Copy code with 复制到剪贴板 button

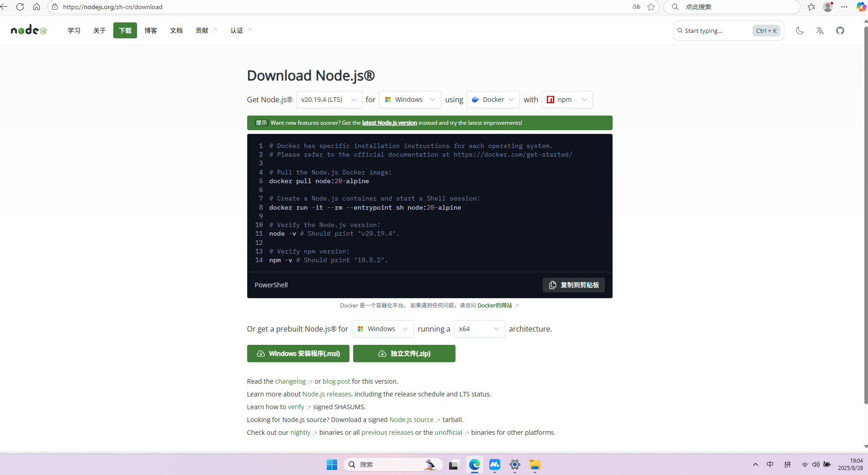(574, 285)
